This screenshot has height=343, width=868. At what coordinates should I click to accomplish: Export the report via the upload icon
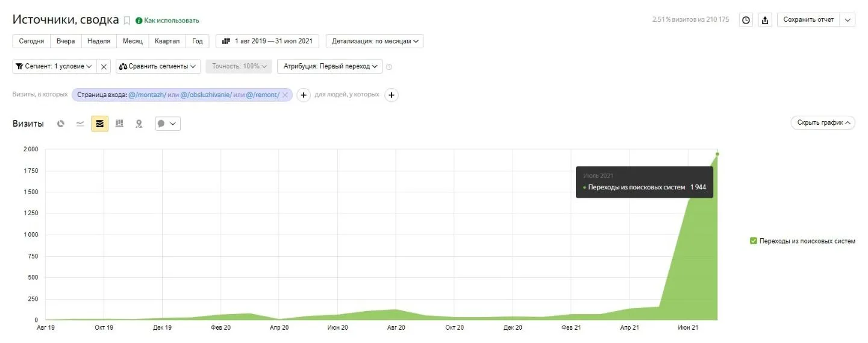tap(765, 20)
